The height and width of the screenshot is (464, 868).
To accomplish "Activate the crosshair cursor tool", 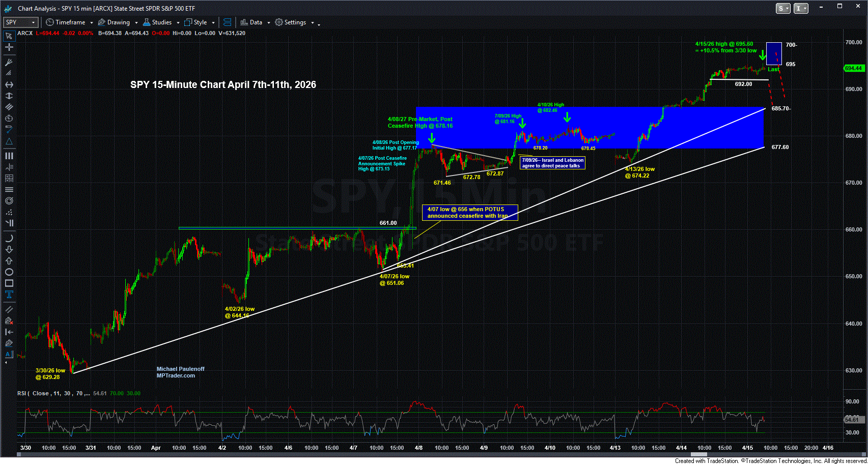I will coord(9,47).
